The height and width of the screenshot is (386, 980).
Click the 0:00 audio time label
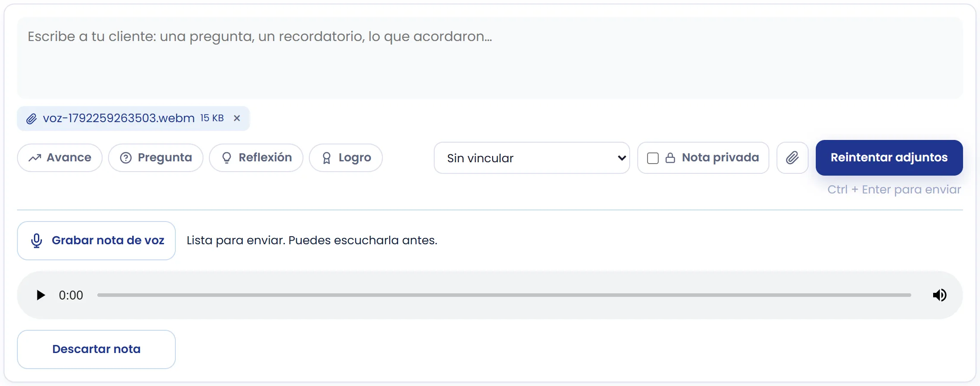tap(71, 295)
